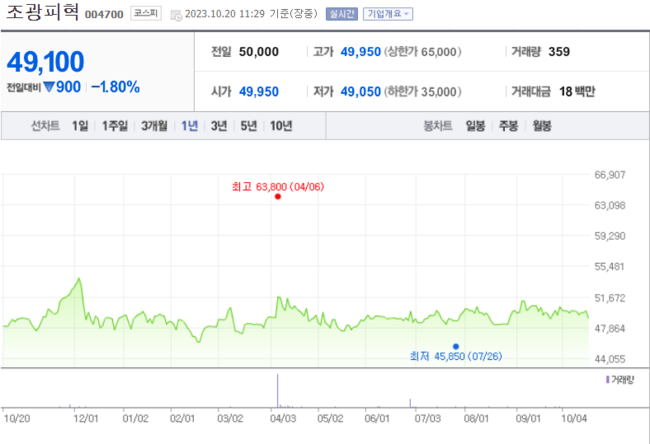Click the 상한가 65,000 text
The image size is (650, 444).
coord(422,52)
